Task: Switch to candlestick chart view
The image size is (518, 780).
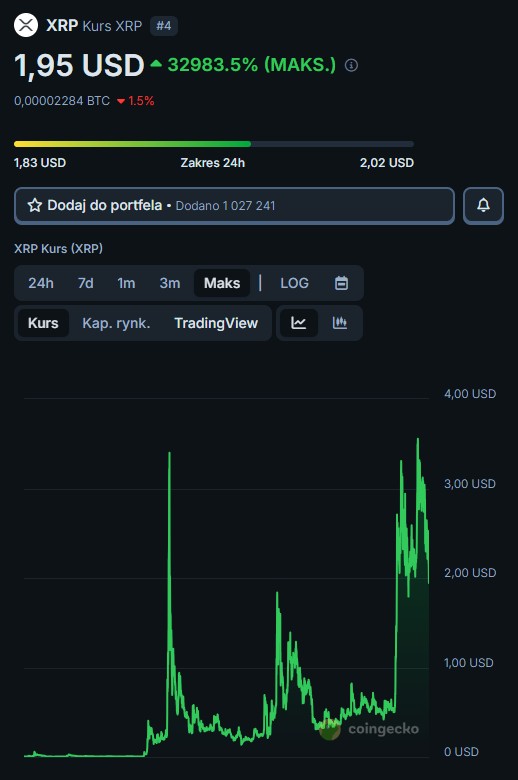Action: tap(339, 323)
